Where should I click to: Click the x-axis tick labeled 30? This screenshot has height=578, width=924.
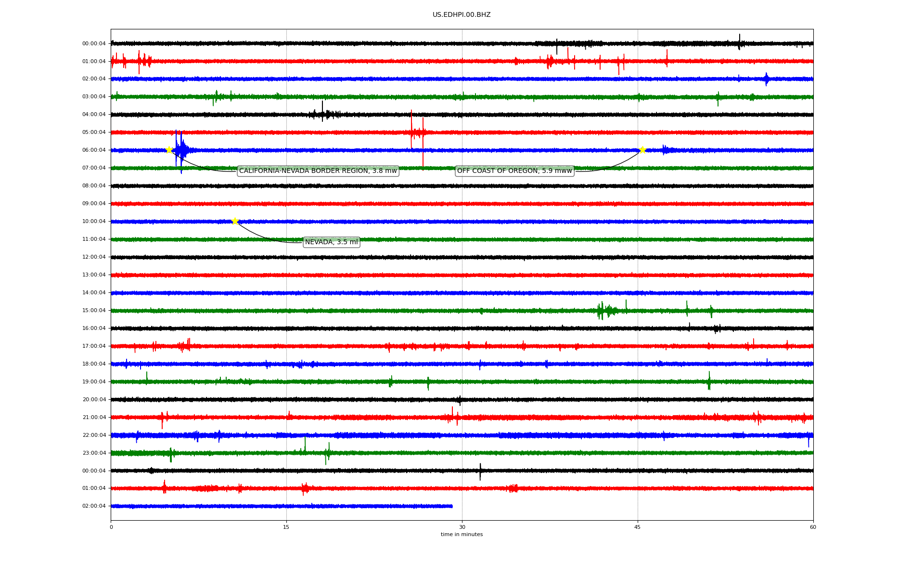tap(462, 527)
